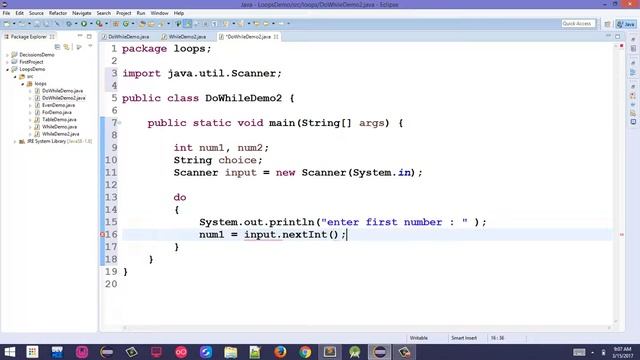Run the program with green Run icon
The image size is (640, 360).
(x=84, y=24)
